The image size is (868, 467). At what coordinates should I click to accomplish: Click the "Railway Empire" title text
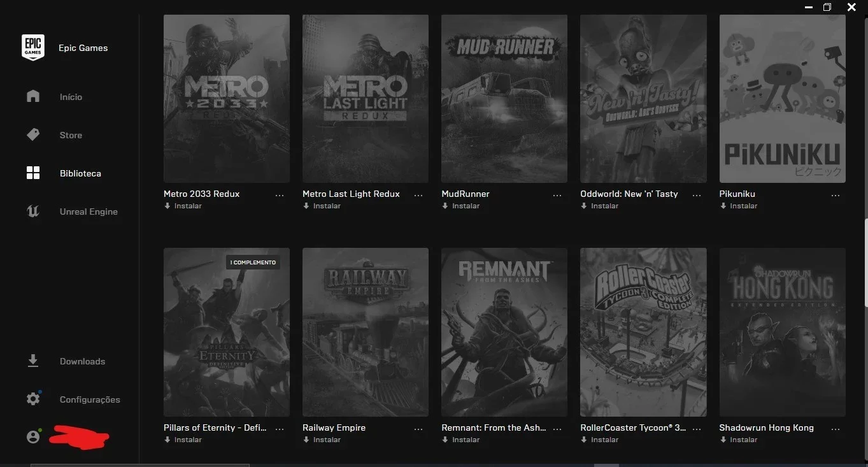(x=334, y=427)
